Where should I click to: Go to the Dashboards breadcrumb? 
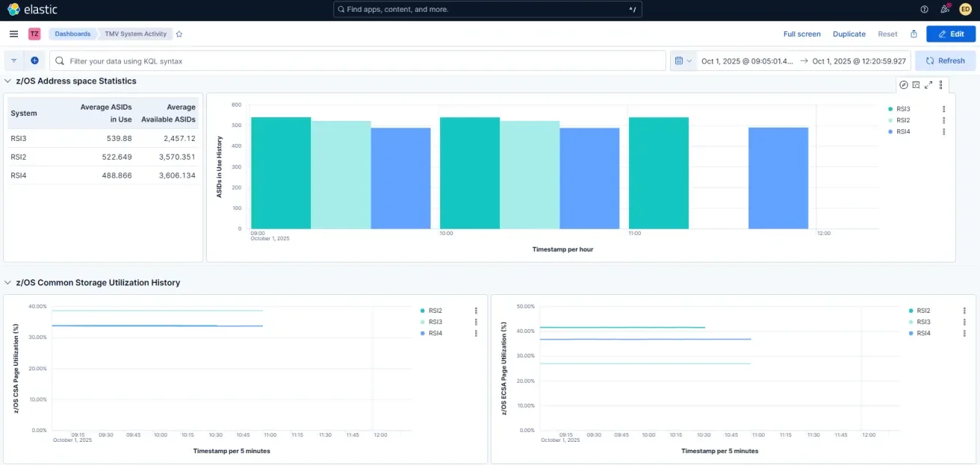(72, 34)
